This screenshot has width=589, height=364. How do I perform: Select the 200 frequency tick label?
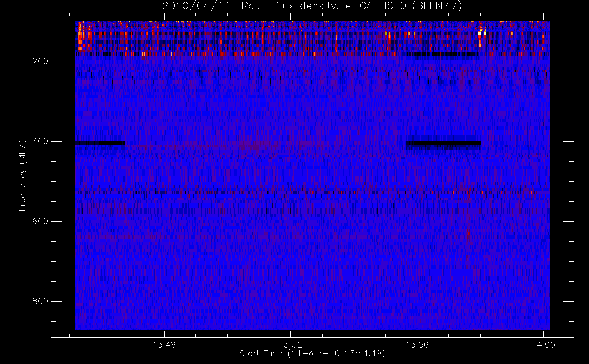pyautogui.click(x=40, y=61)
